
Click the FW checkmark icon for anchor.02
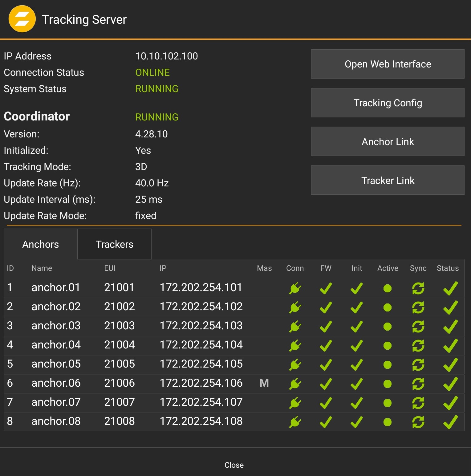(326, 307)
